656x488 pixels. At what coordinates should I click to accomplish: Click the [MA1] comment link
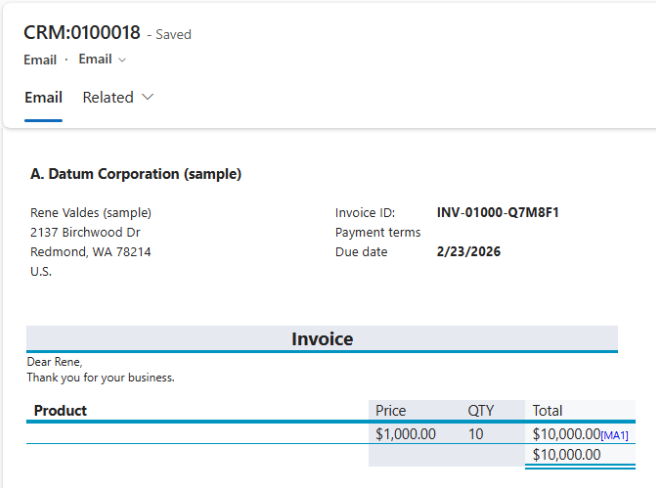click(x=614, y=435)
